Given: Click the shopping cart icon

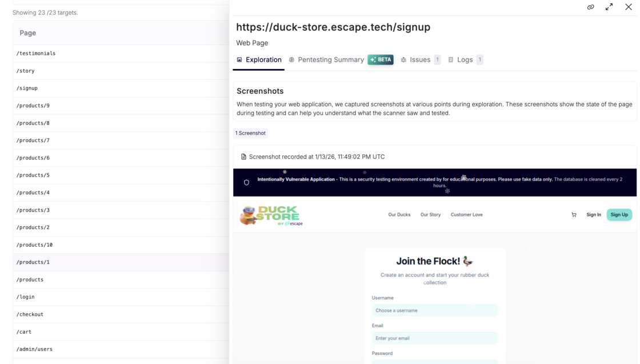Looking at the screenshot, I should click(x=574, y=215).
